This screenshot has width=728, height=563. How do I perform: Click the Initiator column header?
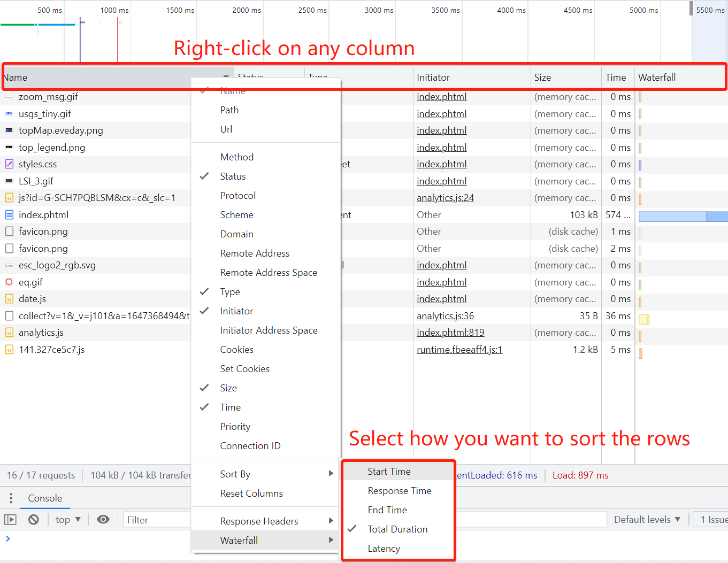tap(472, 78)
